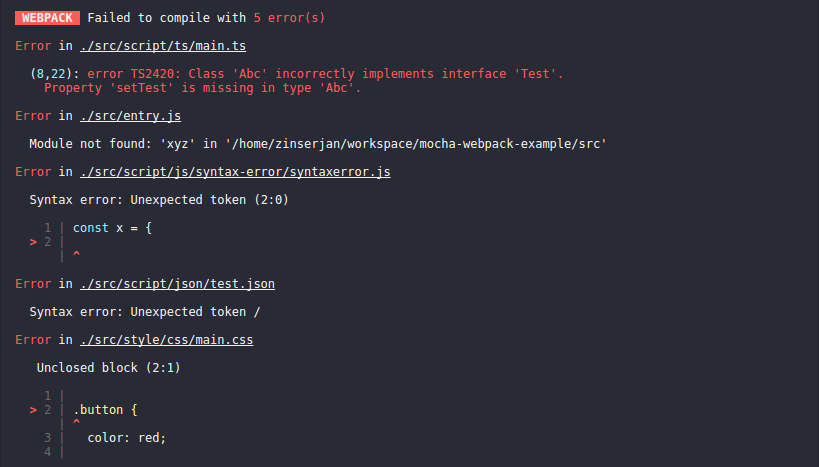819x467 pixels.
Task: Click the 'Unclosed block (2:1)' message
Action: 109,368
